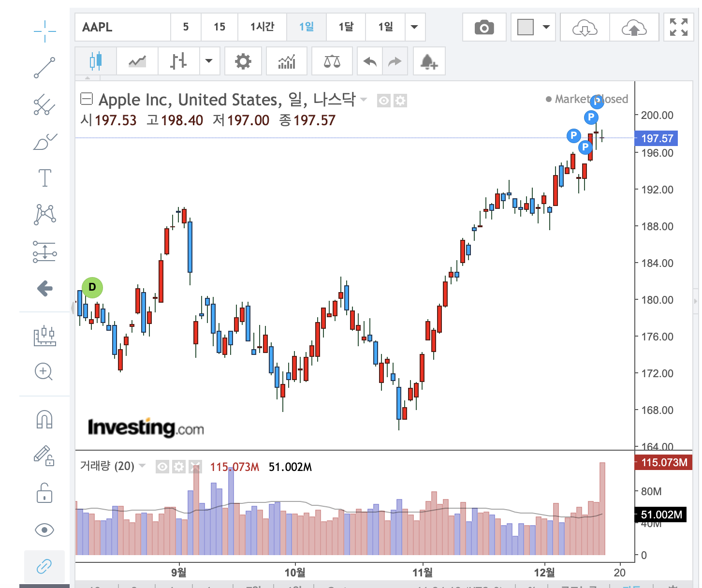Toggle lock all drawing tools
Viewport: 702px width, 588px height.
(44, 493)
